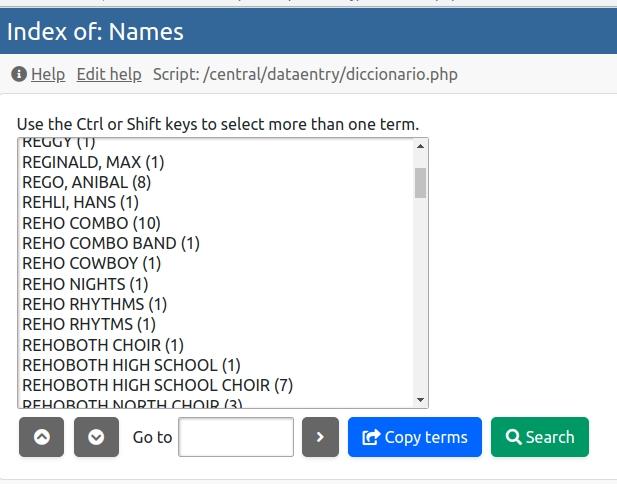
Task: Select REGINALD, MAX (1) in the list
Action: 93,162
